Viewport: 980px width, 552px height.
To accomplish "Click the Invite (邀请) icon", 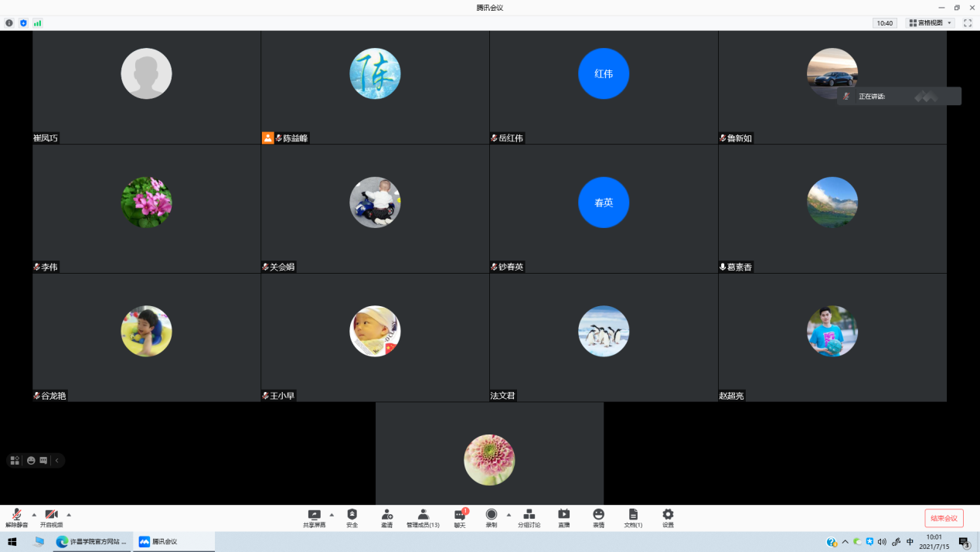I will coord(386,517).
